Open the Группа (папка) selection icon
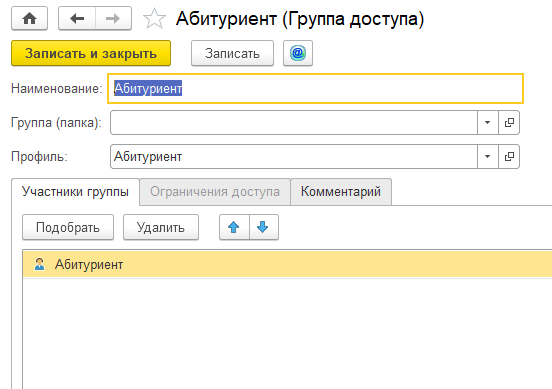The height and width of the screenshot is (389, 552). click(x=509, y=123)
